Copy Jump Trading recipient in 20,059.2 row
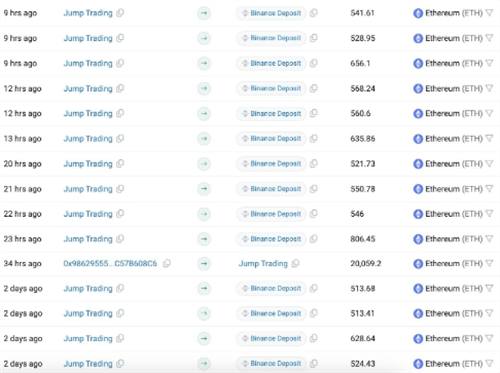This screenshot has height=373, width=500. [295, 264]
